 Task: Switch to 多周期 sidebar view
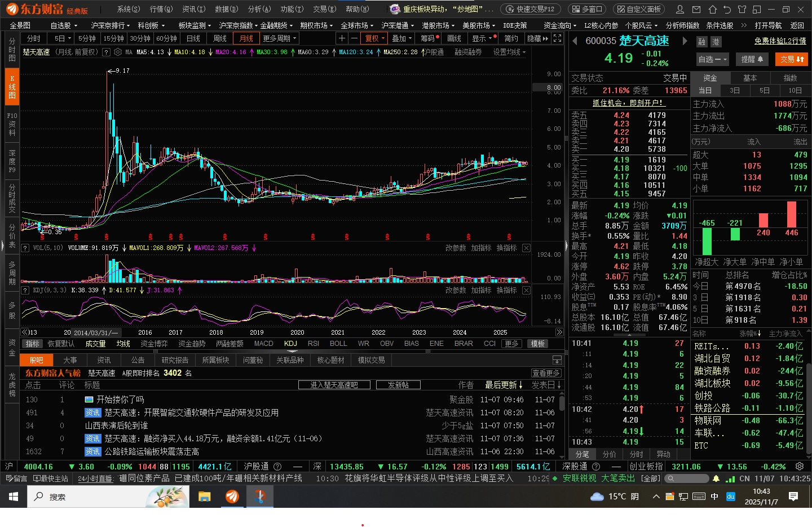pyautogui.click(x=12, y=273)
